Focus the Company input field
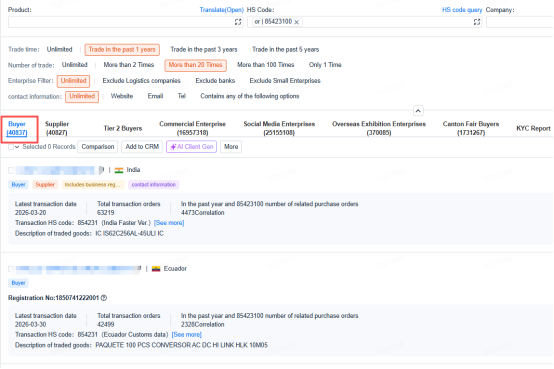This screenshot has height=369, width=554. point(520,22)
